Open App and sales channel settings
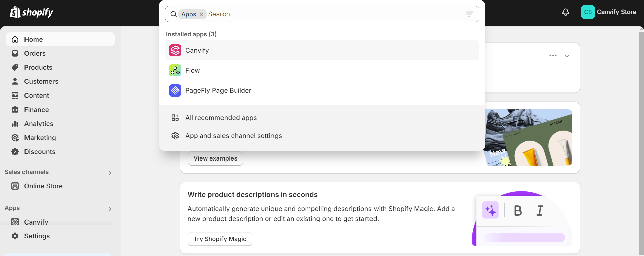This screenshot has width=644, height=256. tap(322, 136)
